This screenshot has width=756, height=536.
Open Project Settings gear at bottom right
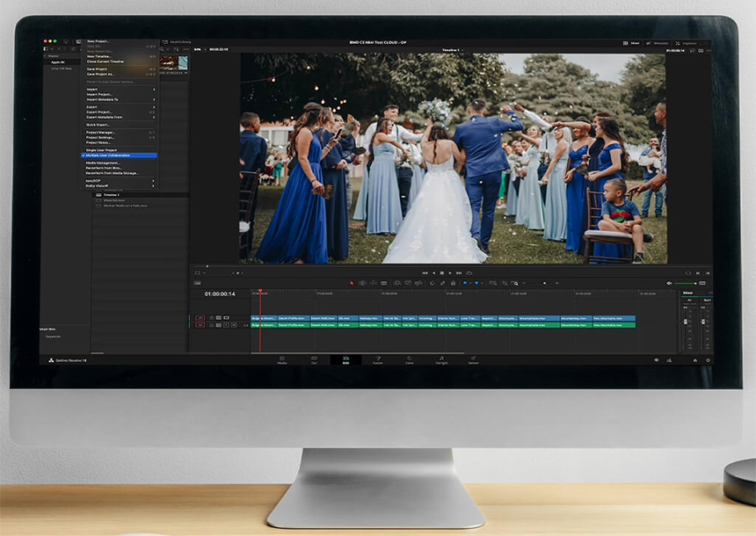[707, 359]
